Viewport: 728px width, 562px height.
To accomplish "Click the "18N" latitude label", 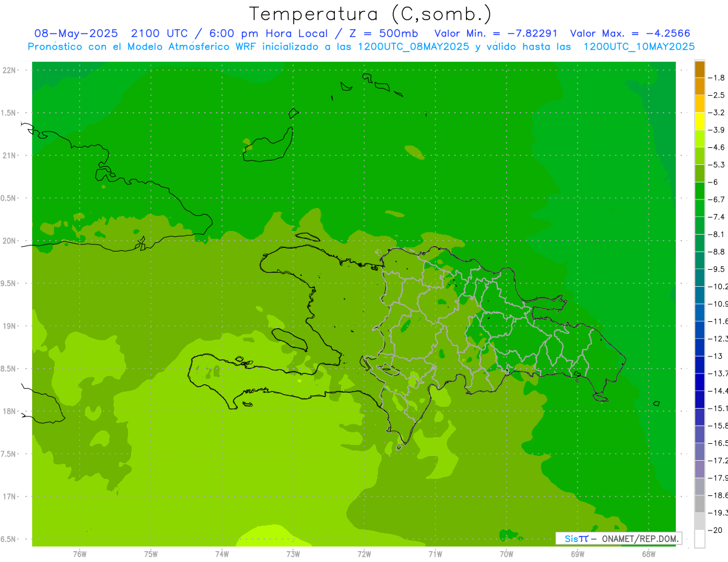I will tap(9, 411).
